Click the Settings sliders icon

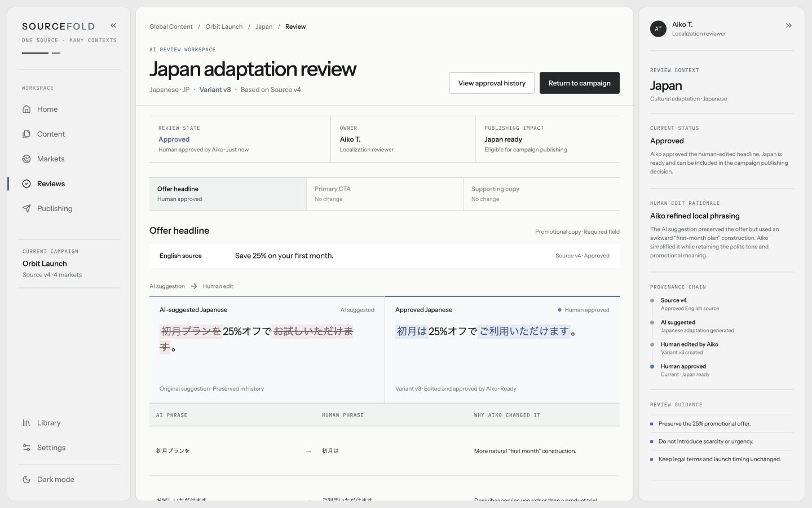(x=27, y=448)
